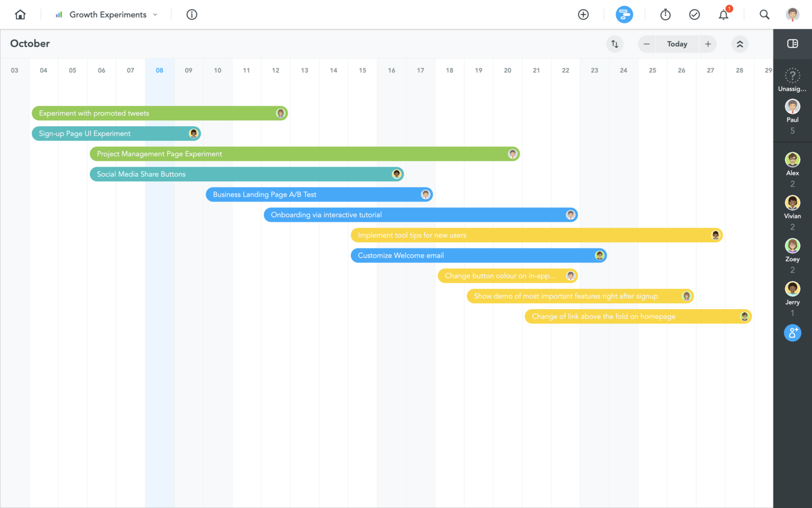Click the add team member icon
Screen dimensions: 812x508
tap(792, 333)
